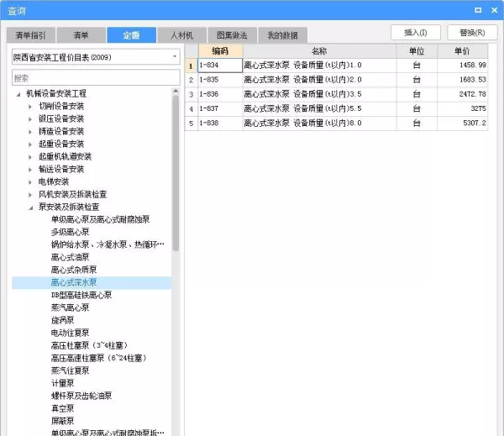Choose 离心式油泵 in the tree
Viewport: 504px width, 436px height.
click(70, 257)
